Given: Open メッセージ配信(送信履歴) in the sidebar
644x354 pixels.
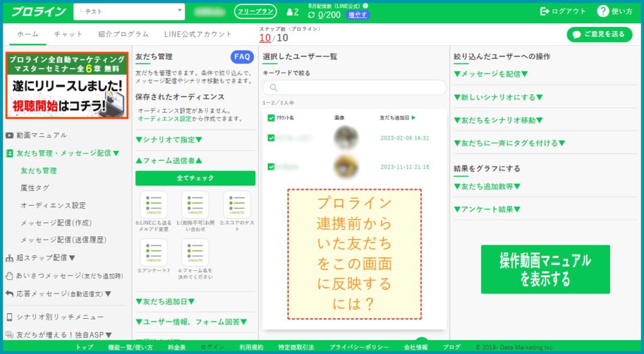Looking at the screenshot, I should [64, 240].
